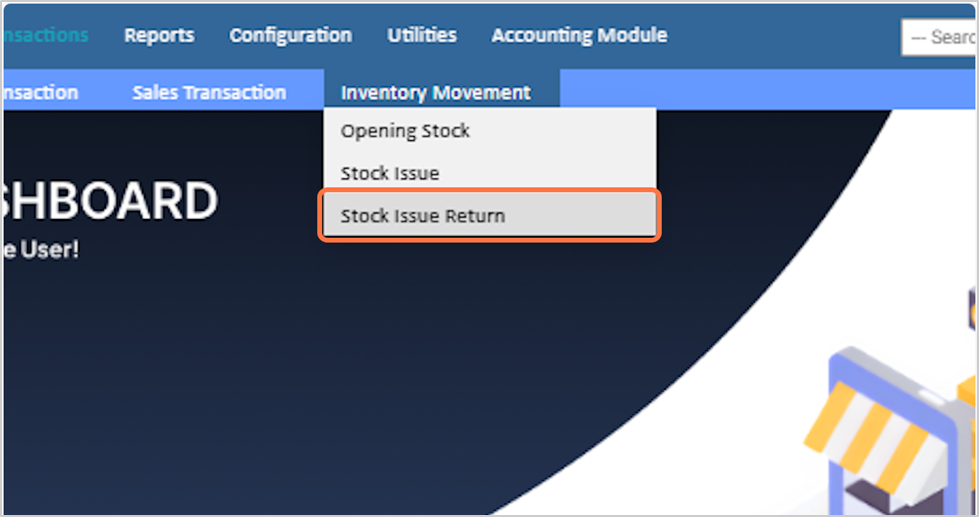979x517 pixels.
Task: Click the welcome User greeting text
Action: pos(40,250)
